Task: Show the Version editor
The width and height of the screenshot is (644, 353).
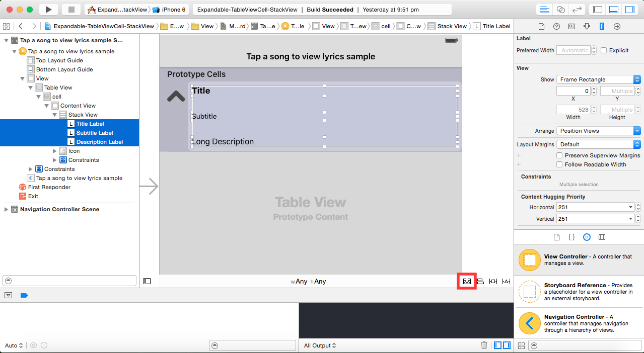Action: pos(577,10)
